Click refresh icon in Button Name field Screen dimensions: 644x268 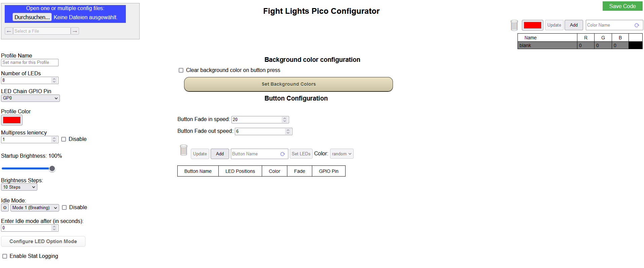(x=283, y=154)
